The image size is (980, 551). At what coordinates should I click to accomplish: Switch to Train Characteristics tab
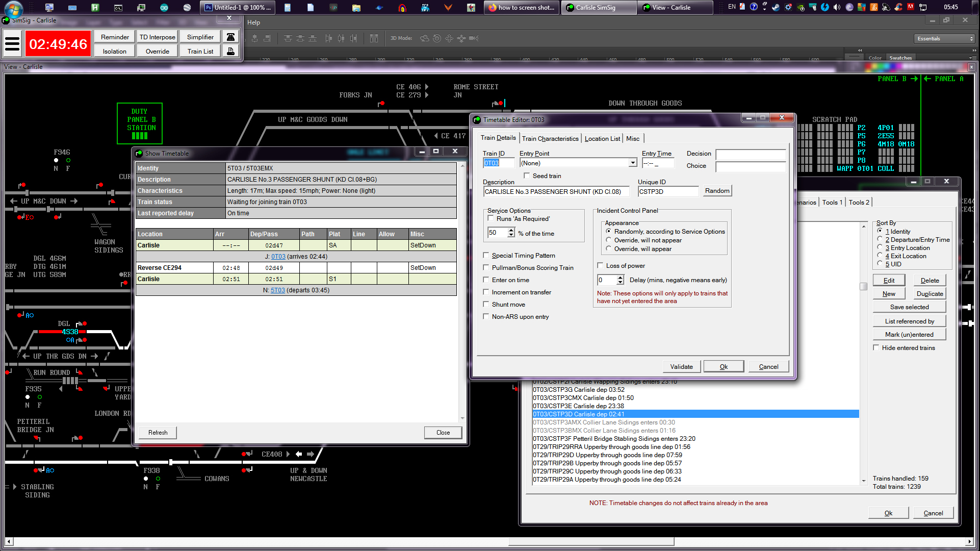550,138
